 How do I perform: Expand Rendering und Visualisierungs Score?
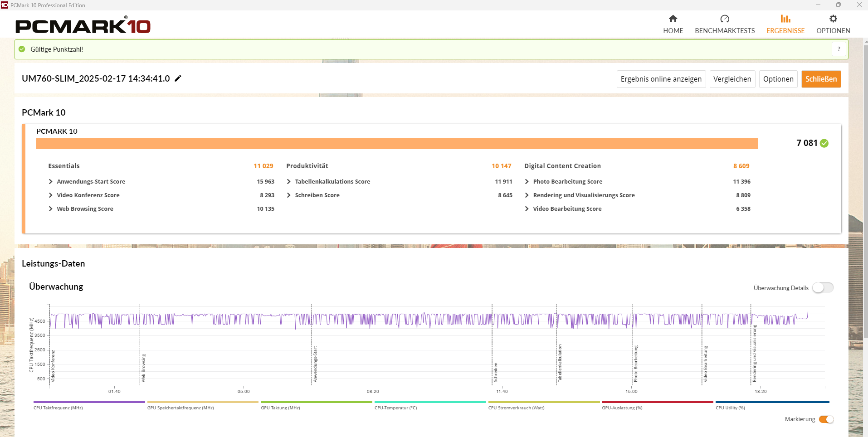point(527,195)
